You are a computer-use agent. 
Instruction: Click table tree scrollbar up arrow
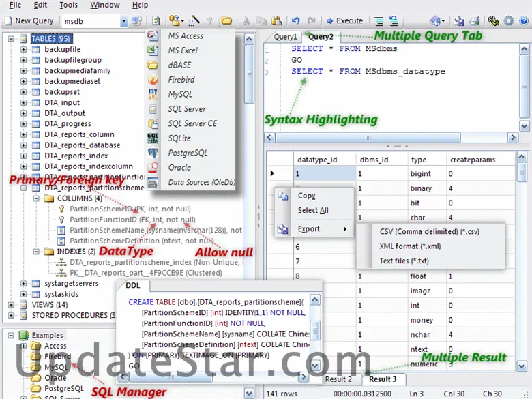click(249, 39)
